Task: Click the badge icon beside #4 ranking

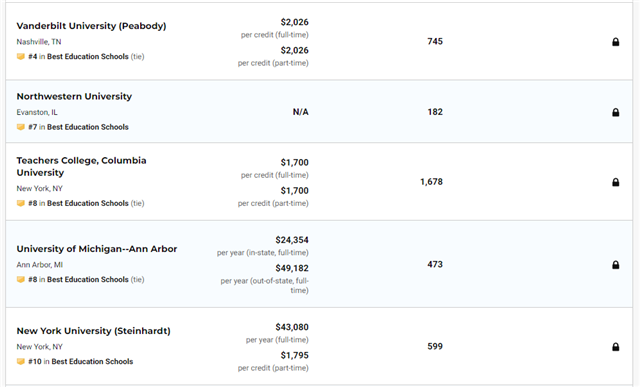Action: point(20,57)
